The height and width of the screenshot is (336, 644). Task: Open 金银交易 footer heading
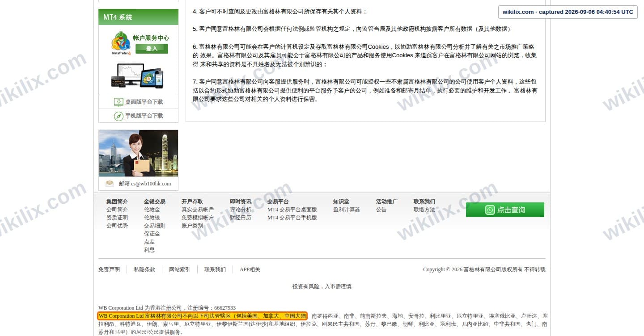pos(154,202)
